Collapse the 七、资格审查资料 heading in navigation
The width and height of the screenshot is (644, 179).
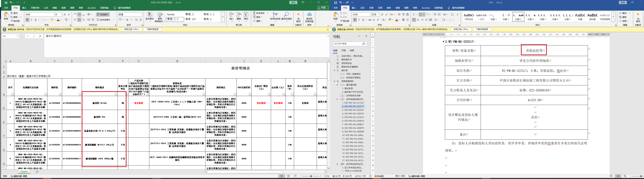click(x=335, y=81)
